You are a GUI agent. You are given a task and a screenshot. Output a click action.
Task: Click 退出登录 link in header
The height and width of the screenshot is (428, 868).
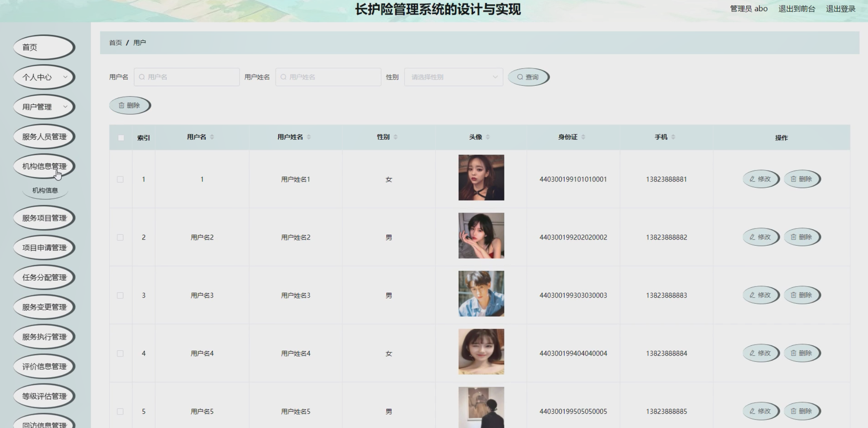840,9
